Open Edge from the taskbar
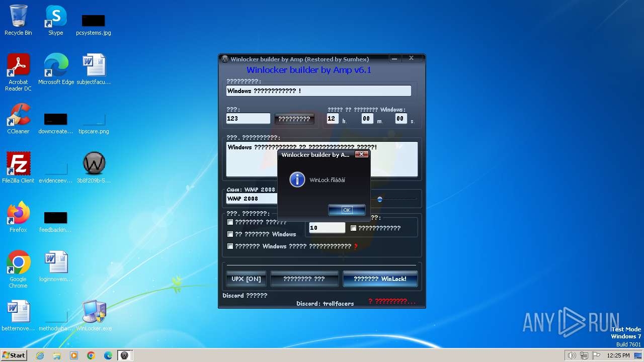The height and width of the screenshot is (362, 644). coord(108,355)
